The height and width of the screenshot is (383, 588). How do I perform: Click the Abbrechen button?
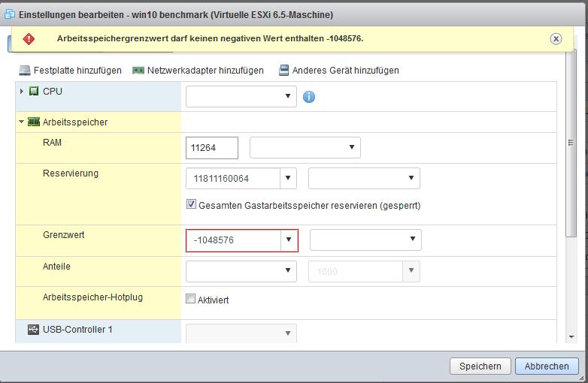(547, 366)
